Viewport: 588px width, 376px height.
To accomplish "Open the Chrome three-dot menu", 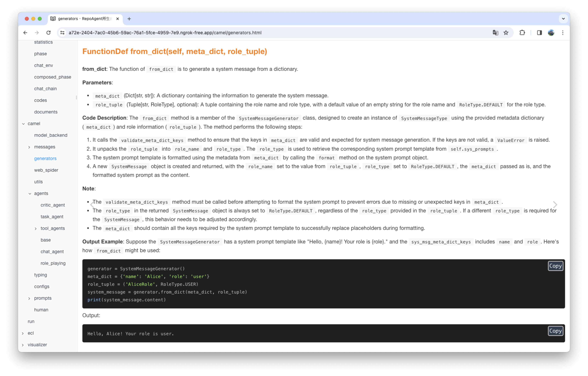I will 563,33.
